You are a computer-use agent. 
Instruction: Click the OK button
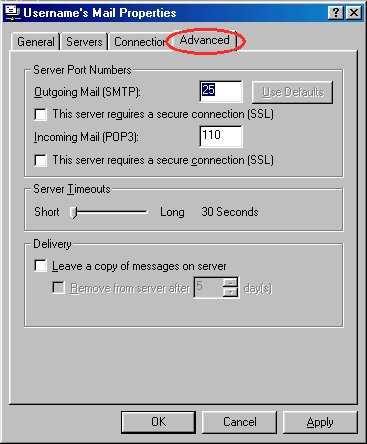pyautogui.click(x=158, y=422)
